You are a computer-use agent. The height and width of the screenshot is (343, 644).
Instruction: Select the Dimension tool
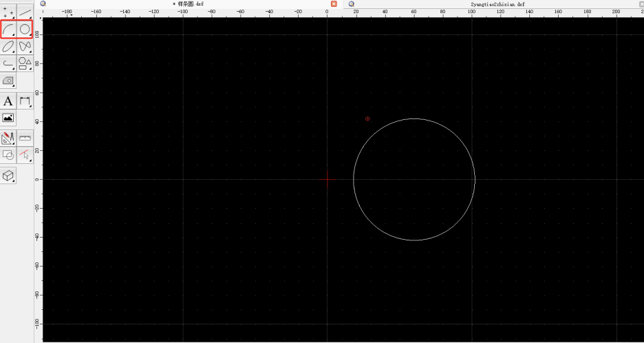tap(25, 101)
